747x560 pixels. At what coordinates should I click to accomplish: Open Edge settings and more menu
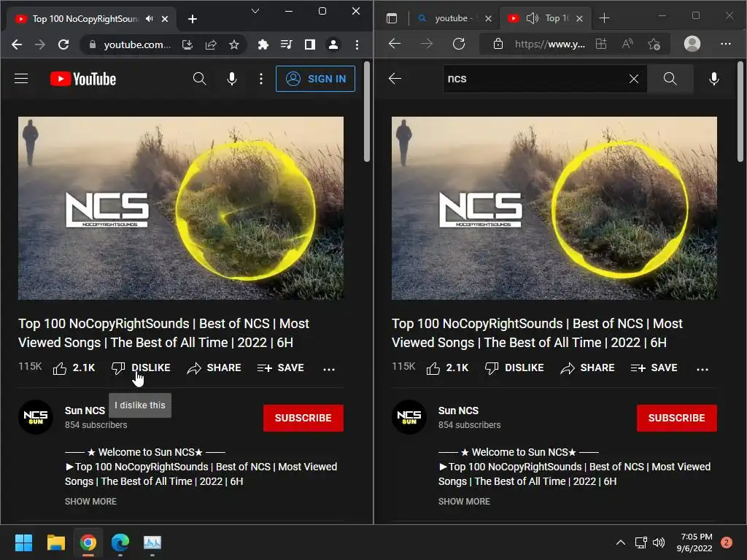(726, 44)
